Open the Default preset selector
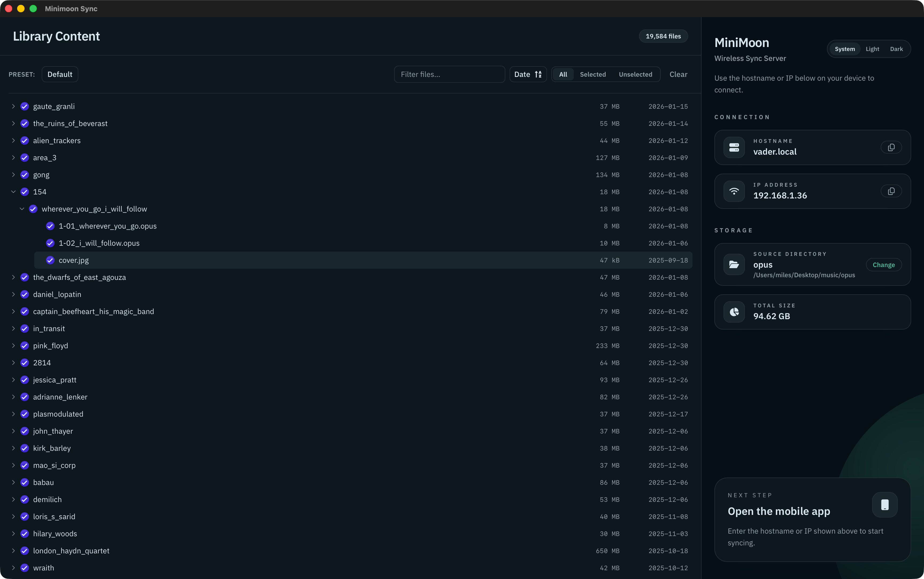 [x=60, y=74]
